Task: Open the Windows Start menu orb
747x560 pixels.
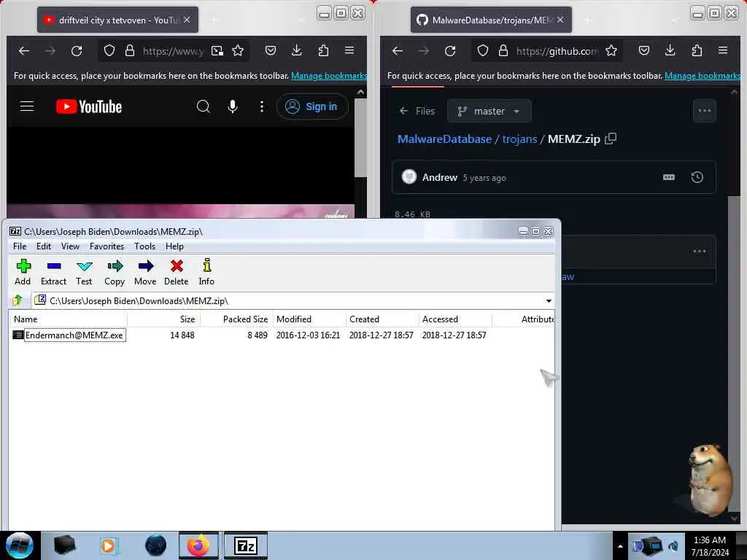Action: 20,545
